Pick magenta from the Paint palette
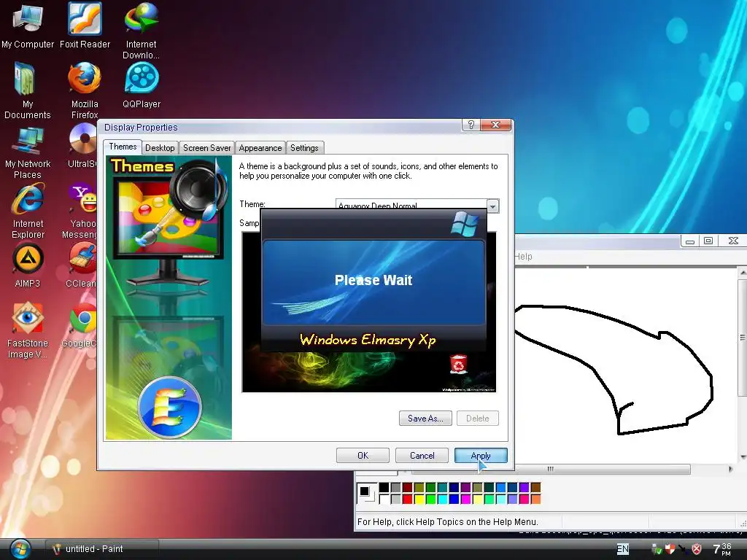 (x=466, y=499)
